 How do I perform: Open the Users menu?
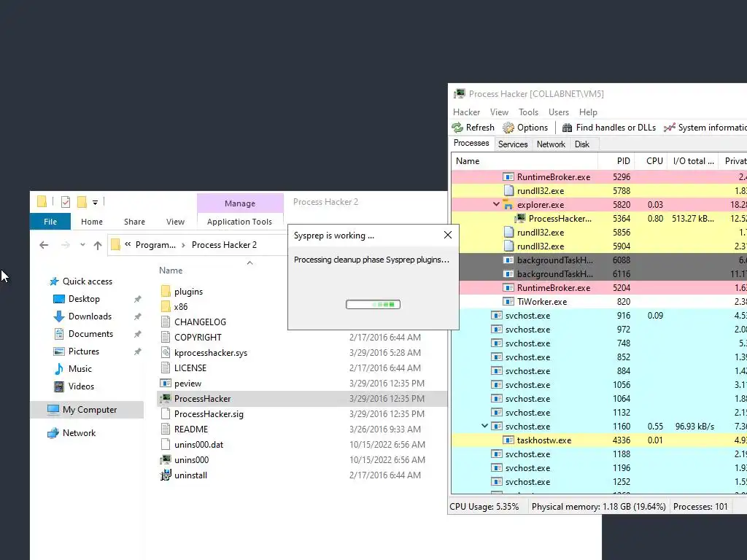click(558, 112)
